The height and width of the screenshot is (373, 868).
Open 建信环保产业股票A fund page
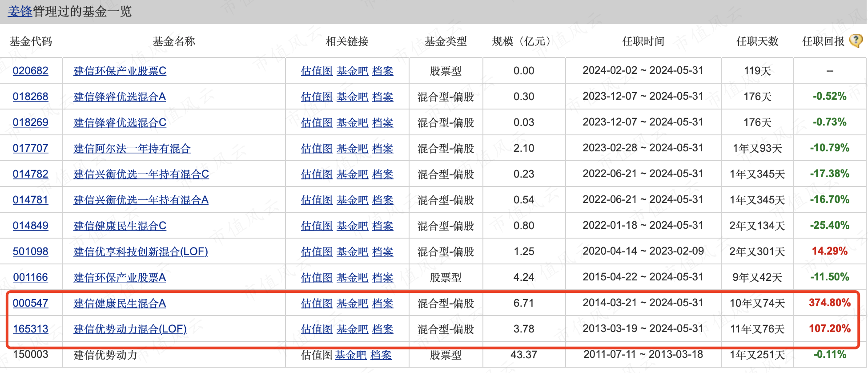pyautogui.click(x=120, y=277)
